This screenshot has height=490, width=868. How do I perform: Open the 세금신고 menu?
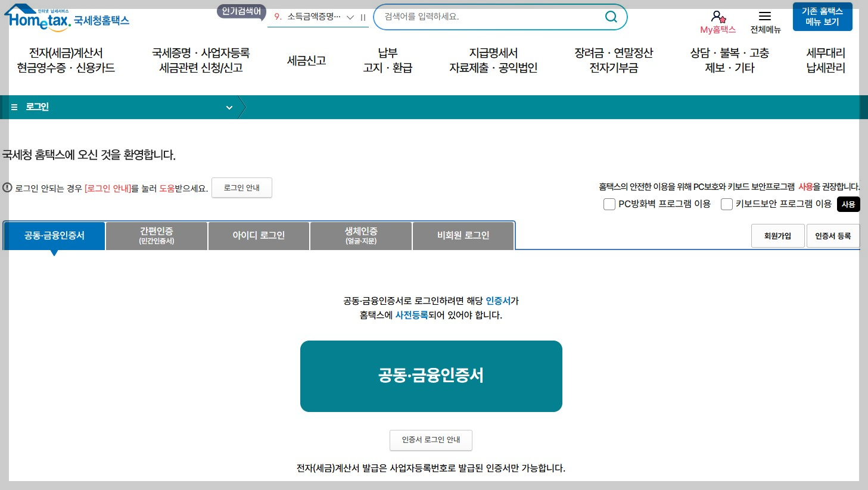(x=306, y=60)
